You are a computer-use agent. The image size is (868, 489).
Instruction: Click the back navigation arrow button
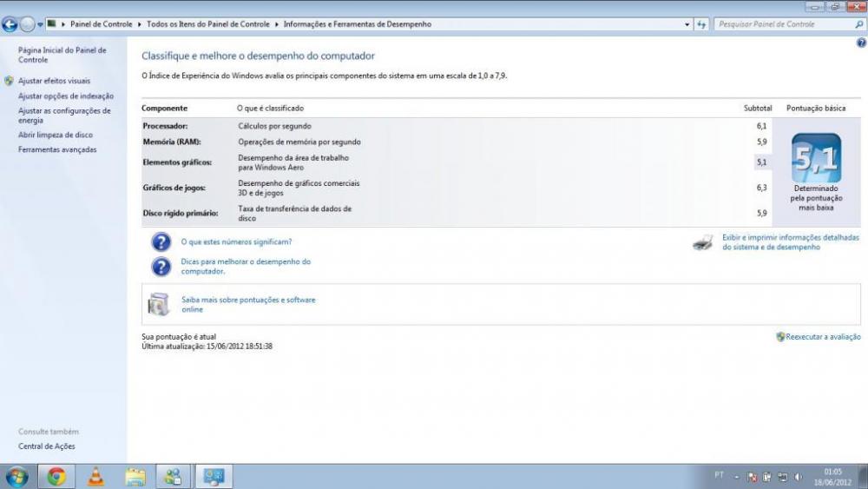[x=10, y=24]
